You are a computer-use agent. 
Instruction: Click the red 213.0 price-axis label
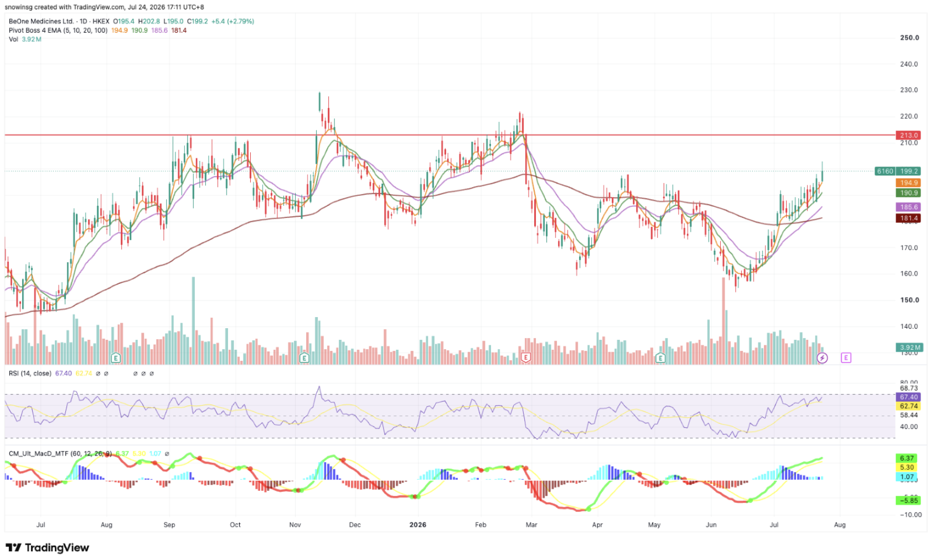click(909, 135)
